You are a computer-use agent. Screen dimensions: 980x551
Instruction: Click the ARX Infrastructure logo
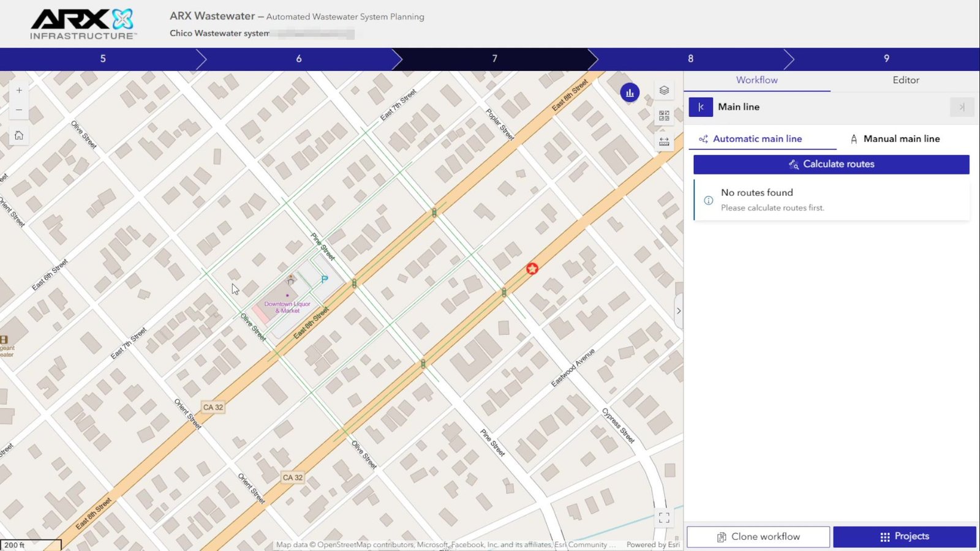point(83,24)
